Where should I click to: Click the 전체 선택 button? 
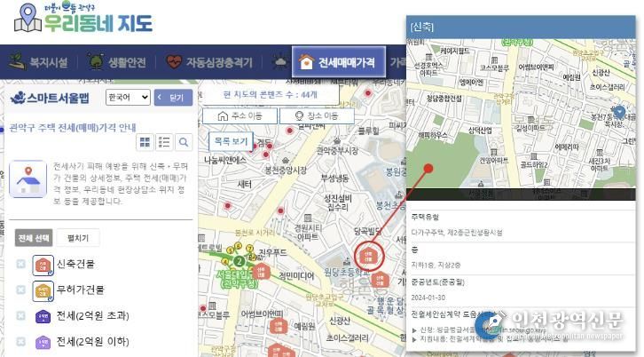coord(33,238)
